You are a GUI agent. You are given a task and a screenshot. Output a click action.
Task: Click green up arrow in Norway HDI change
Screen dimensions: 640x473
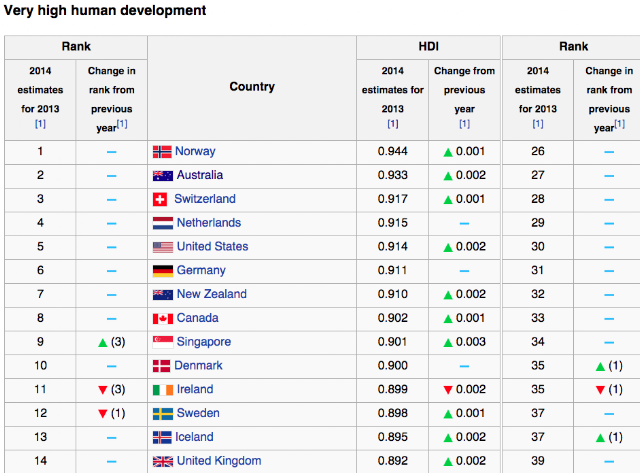point(448,152)
